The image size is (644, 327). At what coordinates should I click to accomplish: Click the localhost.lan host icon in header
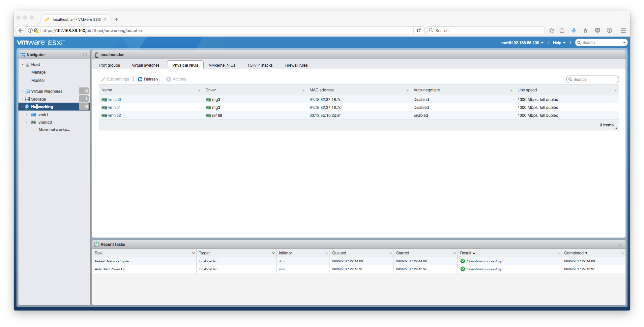97,55
